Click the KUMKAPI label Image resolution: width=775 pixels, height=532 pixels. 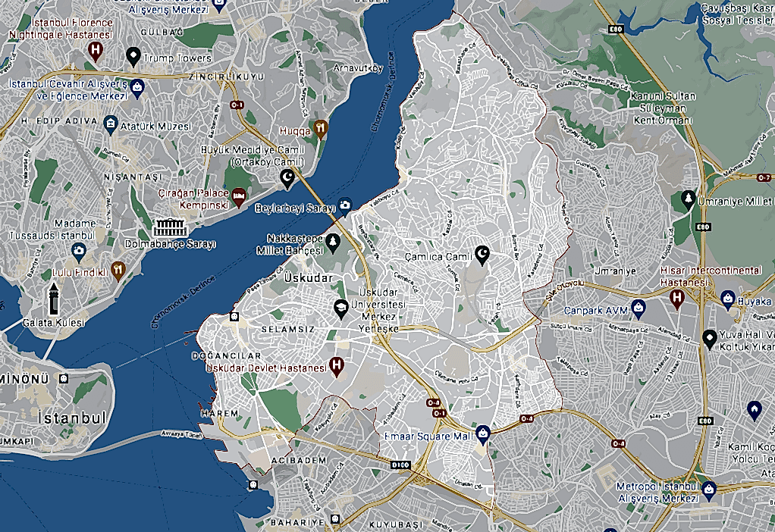pyautogui.click(x=15, y=440)
